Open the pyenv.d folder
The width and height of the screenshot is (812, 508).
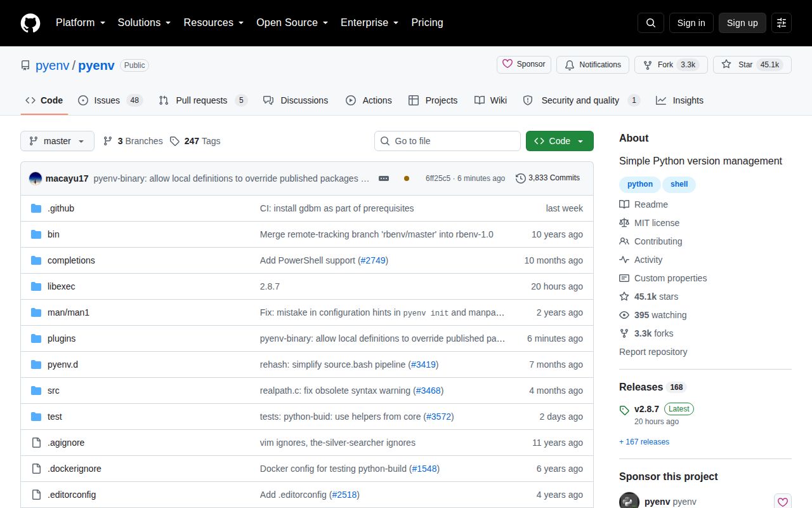[x=63, y=364]
